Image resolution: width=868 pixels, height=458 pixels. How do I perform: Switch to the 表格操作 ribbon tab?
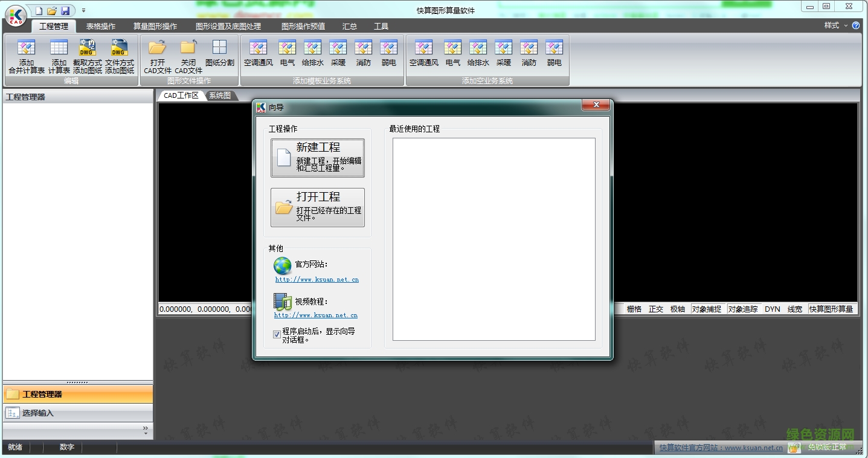click(100, 26)
